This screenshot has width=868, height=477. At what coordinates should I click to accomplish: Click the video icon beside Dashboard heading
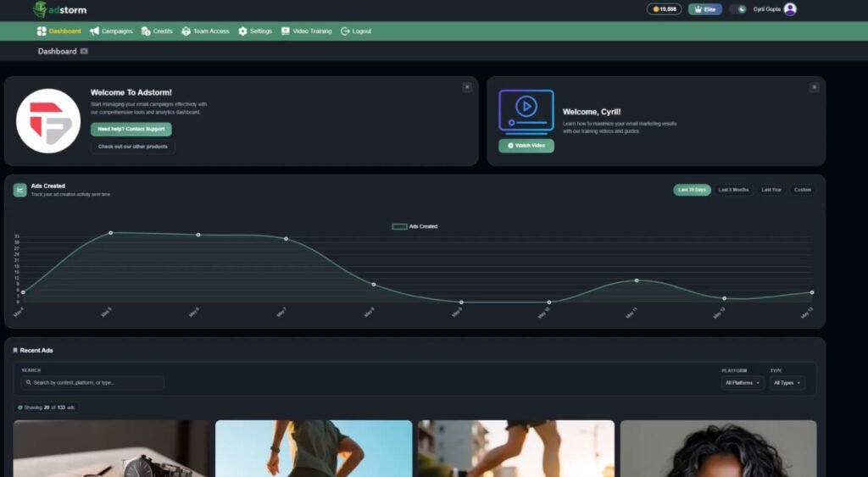[x=84, y=51]
